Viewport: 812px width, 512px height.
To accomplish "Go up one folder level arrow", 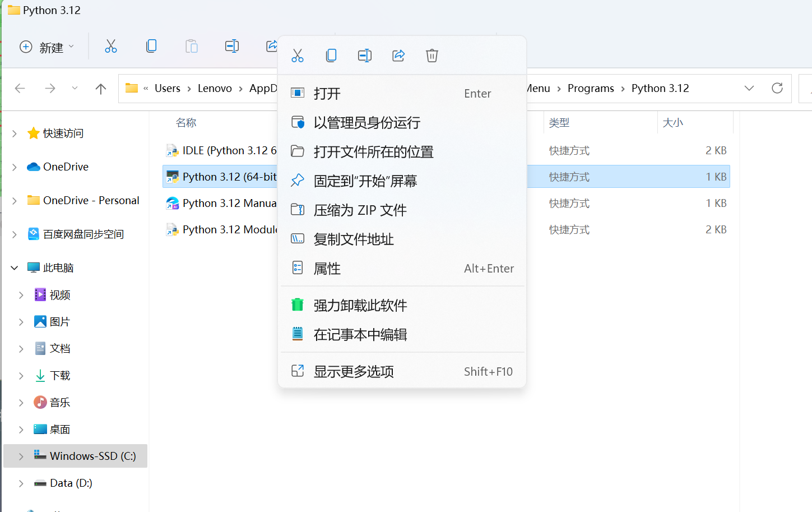I will 101,89.
